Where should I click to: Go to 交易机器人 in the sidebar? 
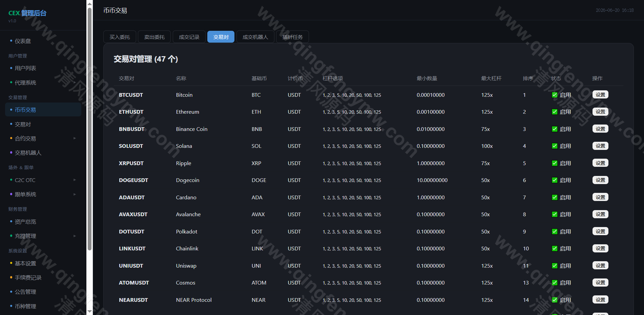click(x=43, y=153)
